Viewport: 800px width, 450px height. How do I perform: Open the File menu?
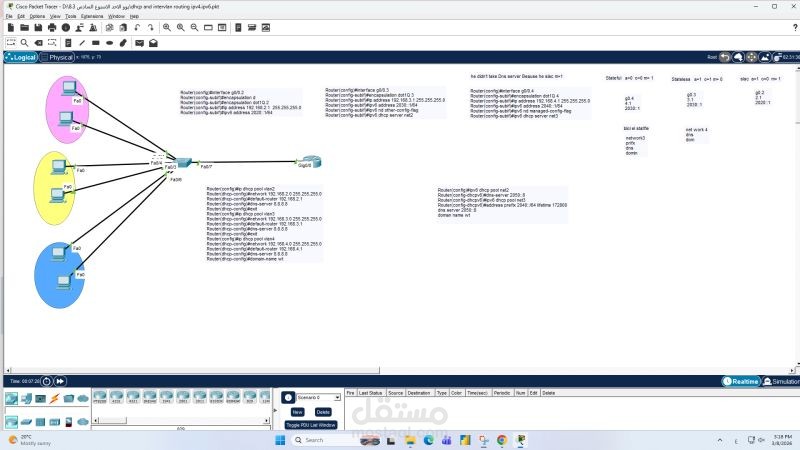pos(9,16)
